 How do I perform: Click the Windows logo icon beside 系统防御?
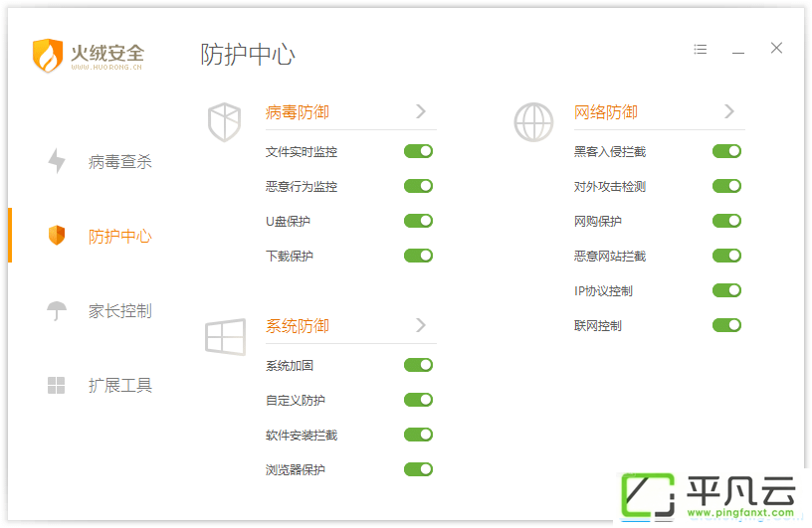click(x=225, y=337)
